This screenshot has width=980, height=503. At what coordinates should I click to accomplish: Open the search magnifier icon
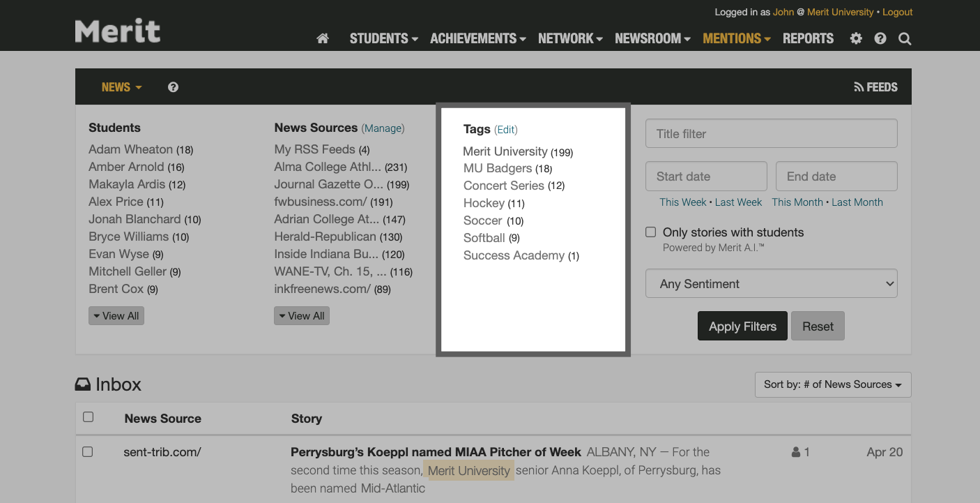tap(905, 39)
